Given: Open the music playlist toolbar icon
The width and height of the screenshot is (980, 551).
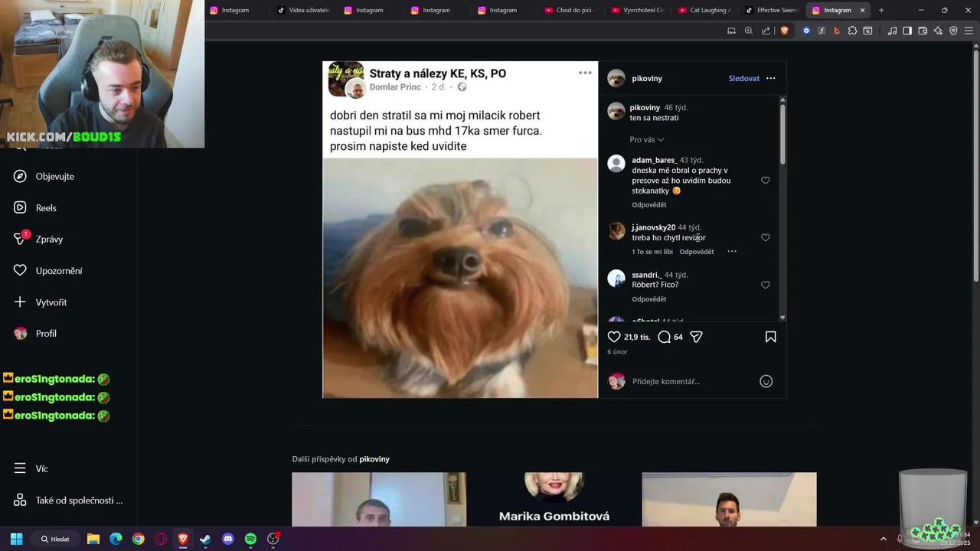Looking at the screenshot, I should point(892,31).
